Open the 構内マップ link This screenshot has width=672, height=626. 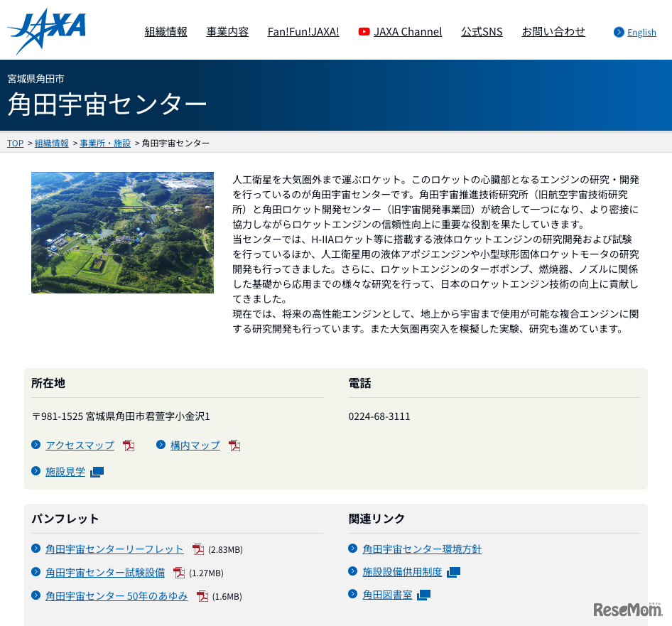pos(195,446)
